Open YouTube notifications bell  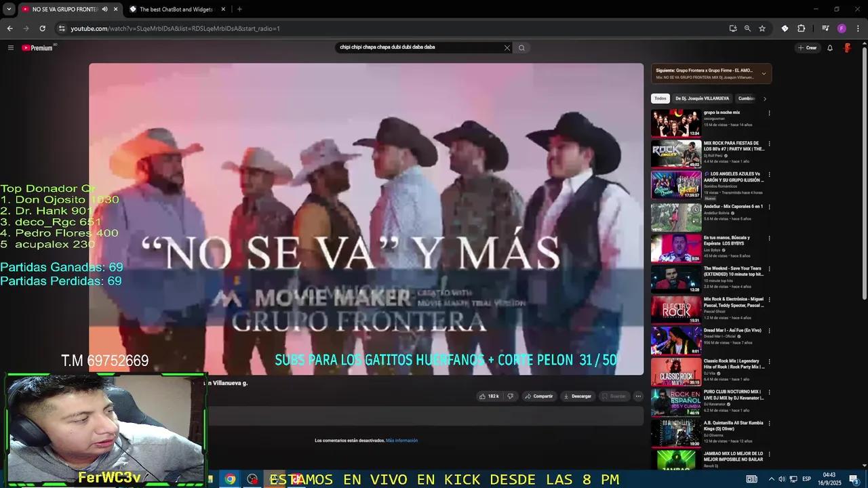[x=829, y=47]
